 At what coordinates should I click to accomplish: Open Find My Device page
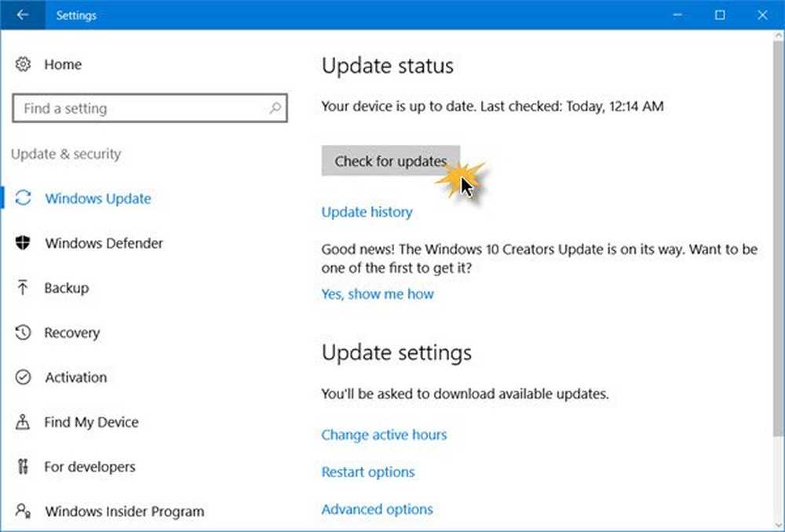tap(92, 422)
